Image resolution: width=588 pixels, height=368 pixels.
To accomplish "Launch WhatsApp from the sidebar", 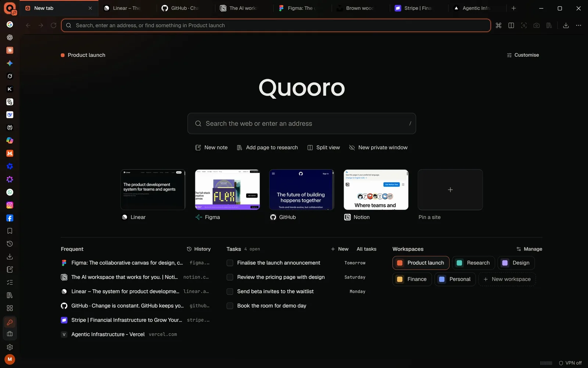I will click(10, 192).
